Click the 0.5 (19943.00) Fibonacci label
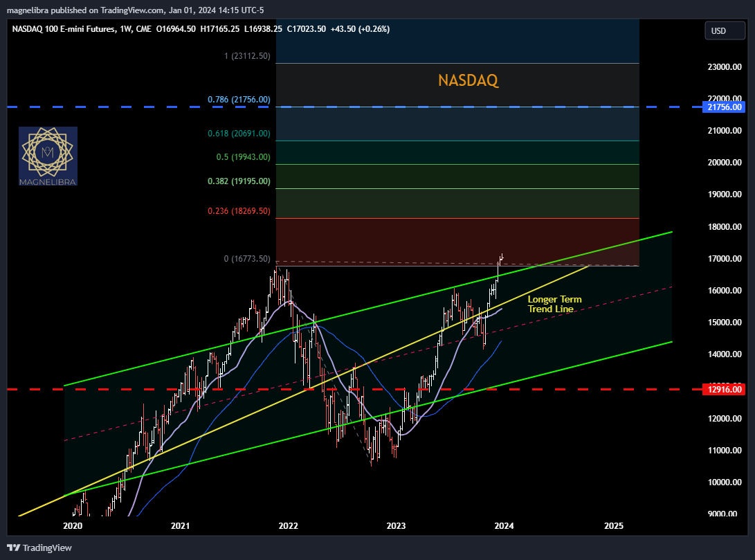Screen dimensions: 755x560 coord(243,157)
